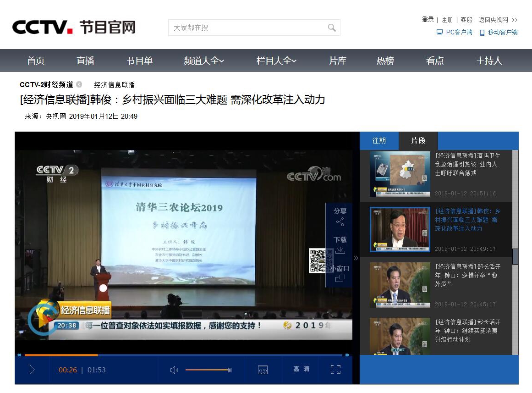Adjust the volume slider
The image size is (532, 393).
pos(208,370)
